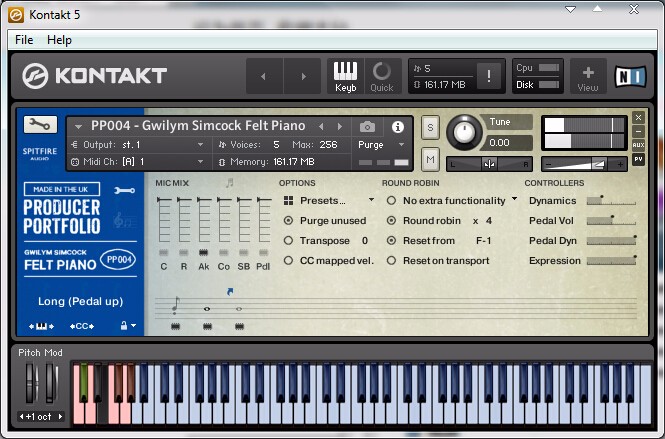This screenshot has width=665, height=439.
Task: Click the music note icon above Mic Mix
Action: pos(229,183)
